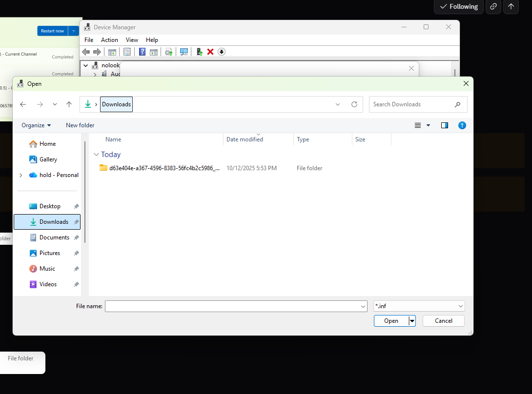Click Properties toolbar icon in Device Manager
Image resolution: width=532 pixels, height=394 pixels.
[x=127, y=52]
